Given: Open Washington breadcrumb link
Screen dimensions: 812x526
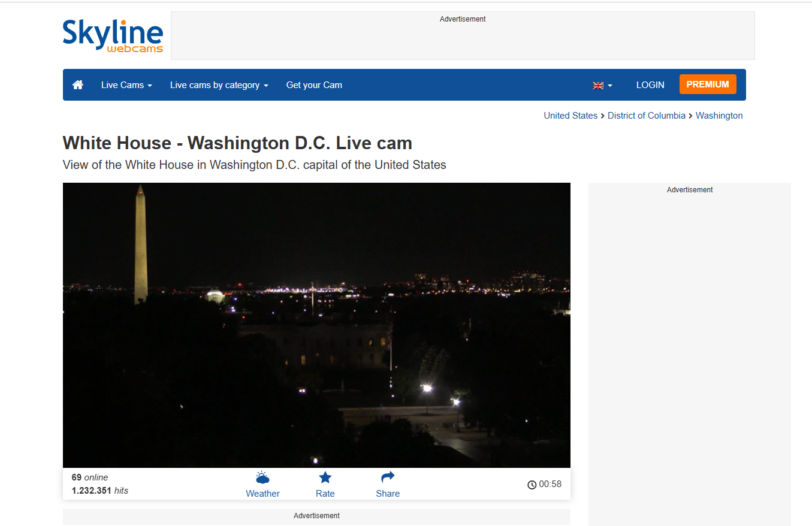Looking at the screenshot, I should (719, 116).
